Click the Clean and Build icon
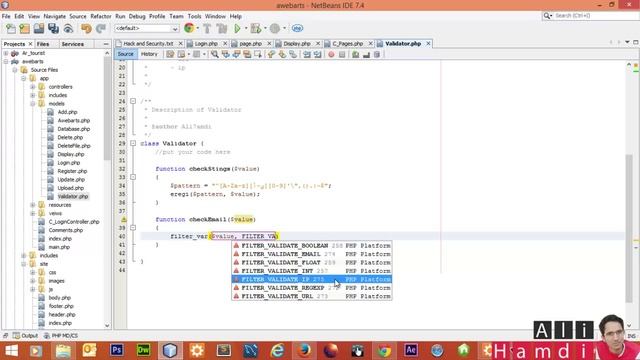The height and width of the screenshot is (360, 640). tap(222, 29)
